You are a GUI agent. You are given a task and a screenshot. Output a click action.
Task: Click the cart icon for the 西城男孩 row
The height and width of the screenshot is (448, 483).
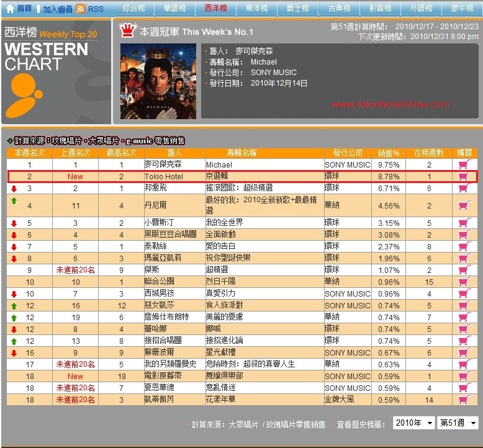pos(464,293)
